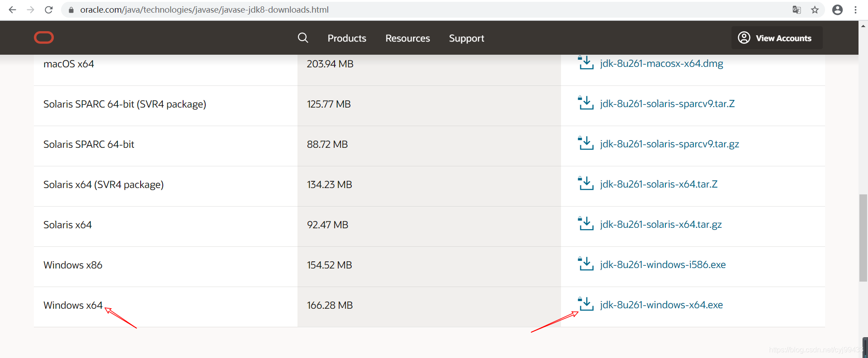Click download icon for windows-x64.exe
This screenshot has width=868, height=358.
[x=585, y=304]
